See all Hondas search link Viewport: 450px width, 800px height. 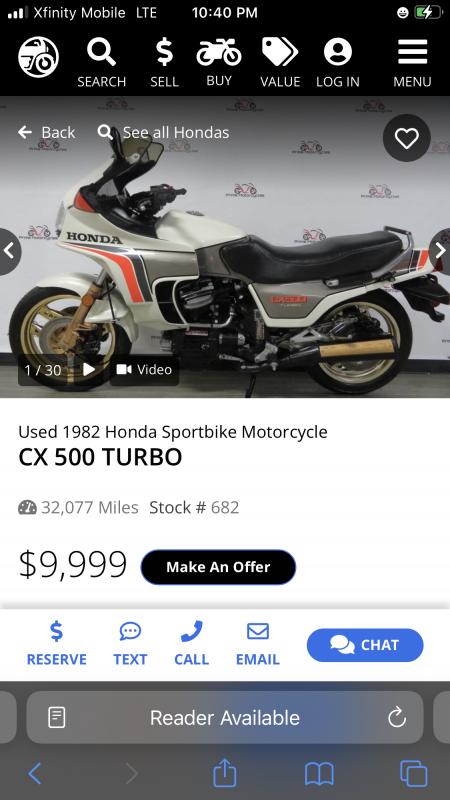163,133
